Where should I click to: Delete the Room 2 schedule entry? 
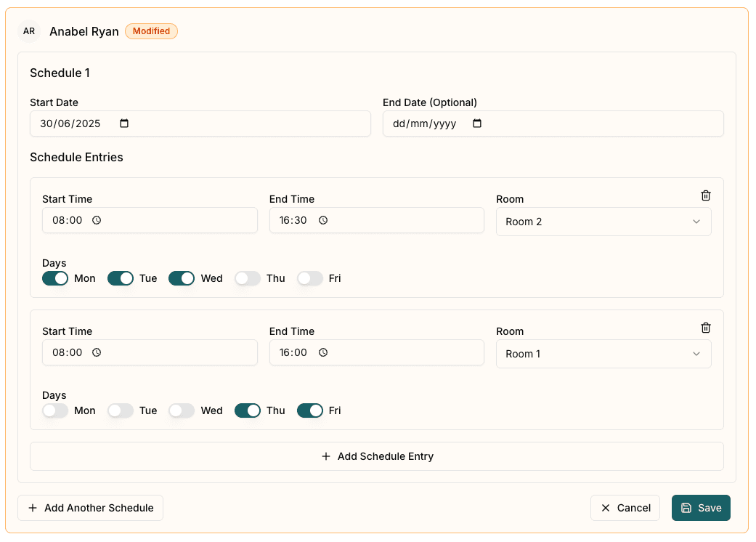[705, 195]
